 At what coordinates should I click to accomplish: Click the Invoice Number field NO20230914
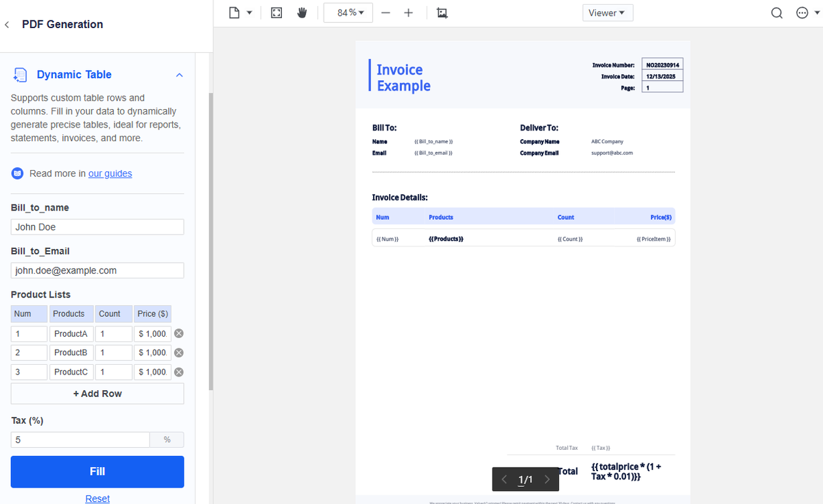[x=663, y=64]
